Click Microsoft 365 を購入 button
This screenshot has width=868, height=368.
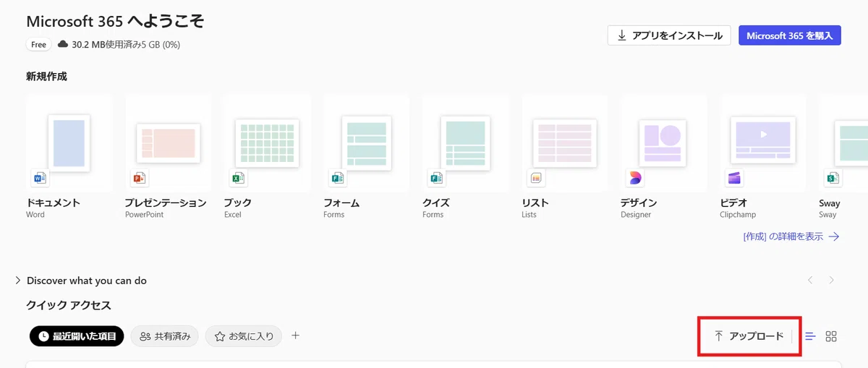click(x=790, y=35)
